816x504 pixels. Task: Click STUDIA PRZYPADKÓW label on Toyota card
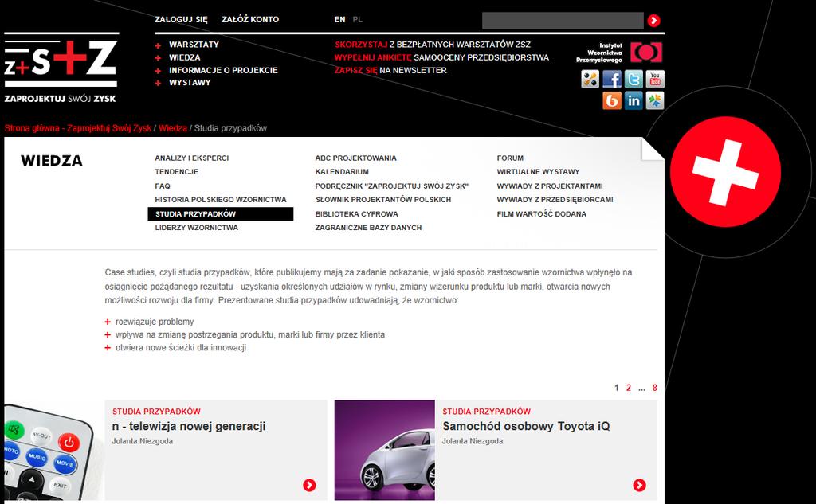(487, 412)
